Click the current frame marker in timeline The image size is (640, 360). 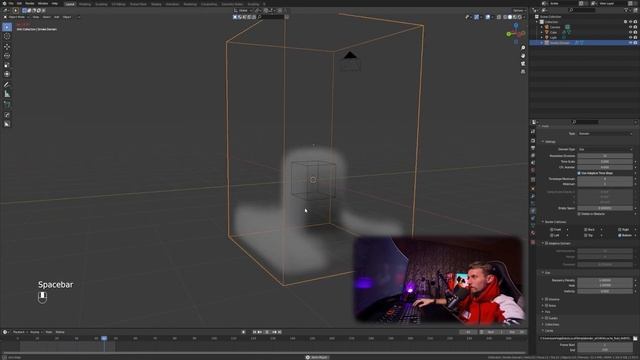104,338
